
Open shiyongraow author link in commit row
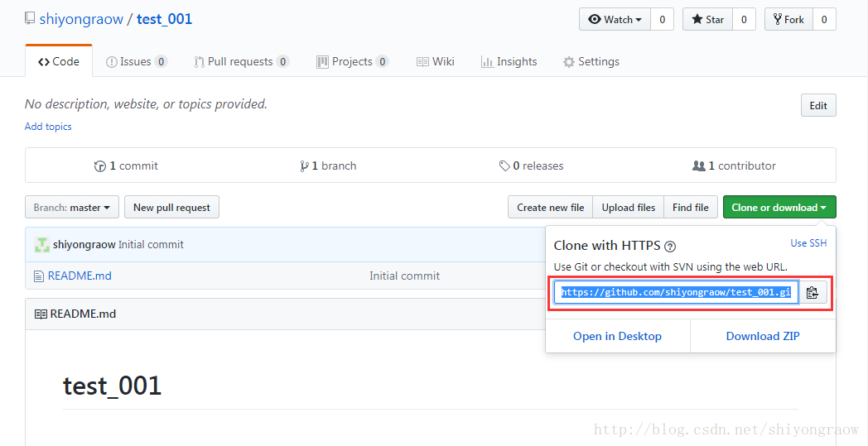pyautogui.click(x=84, y=245)
